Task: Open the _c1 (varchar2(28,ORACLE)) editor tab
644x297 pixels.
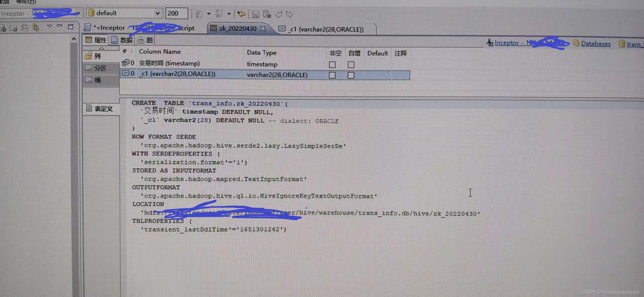Action: (325, 29)
